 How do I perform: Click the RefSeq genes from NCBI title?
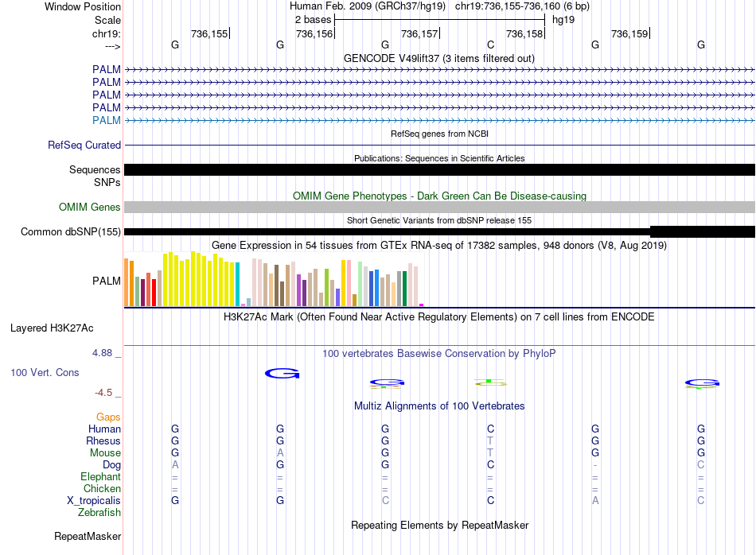[440, 134]
